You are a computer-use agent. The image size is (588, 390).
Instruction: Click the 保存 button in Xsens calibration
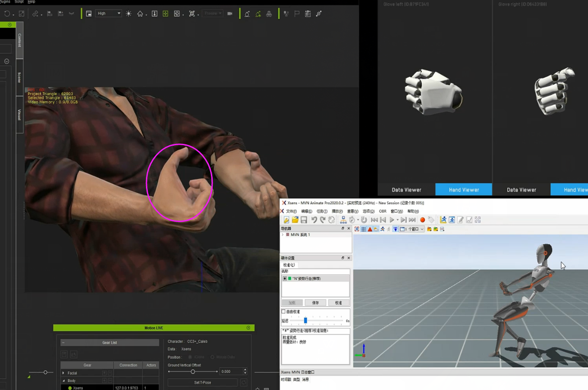click(x=315, y=303)
